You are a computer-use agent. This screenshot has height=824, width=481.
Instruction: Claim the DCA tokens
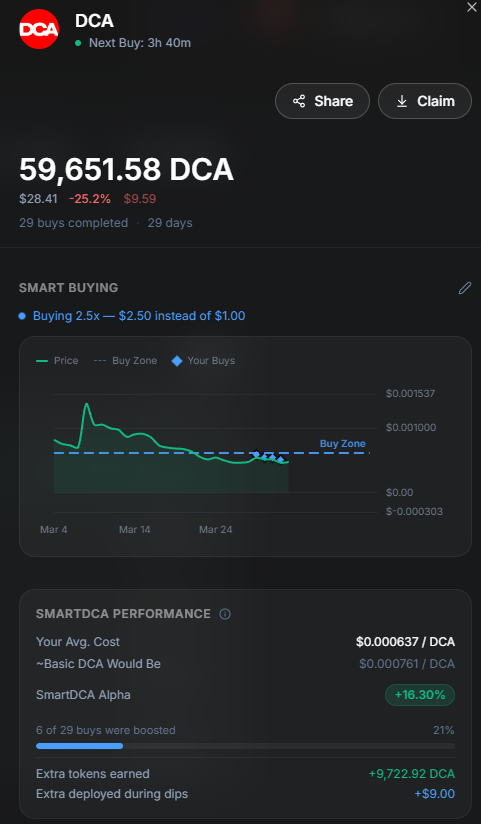click(425, 101)
